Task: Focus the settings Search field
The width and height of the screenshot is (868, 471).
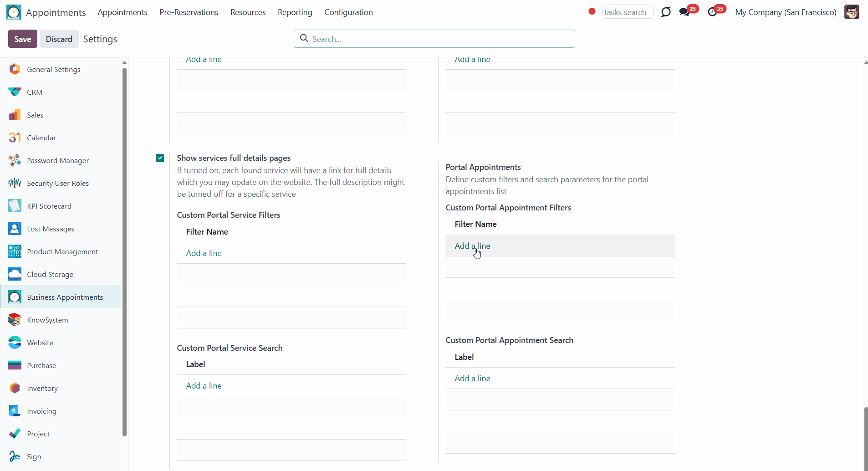Action: pos(434,39)
